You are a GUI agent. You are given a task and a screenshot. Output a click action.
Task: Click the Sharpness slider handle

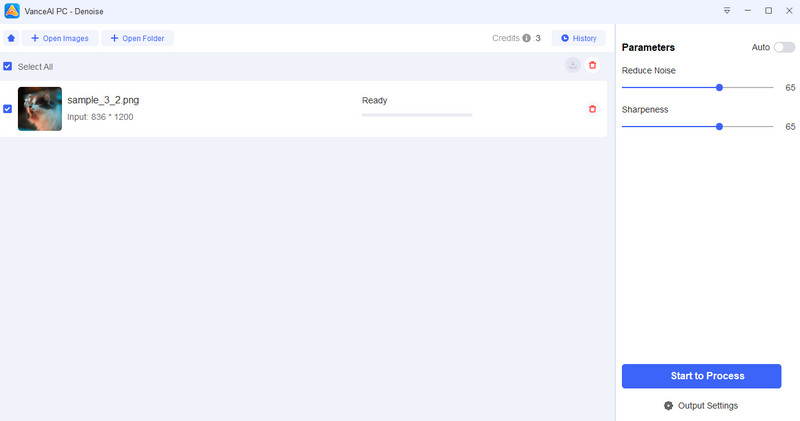719,127
